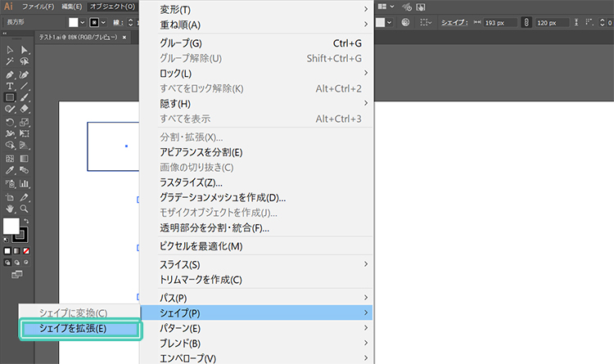614x364 pixels.
Task: Expand the パス(P) submenu
Action: tap(256, 298)
